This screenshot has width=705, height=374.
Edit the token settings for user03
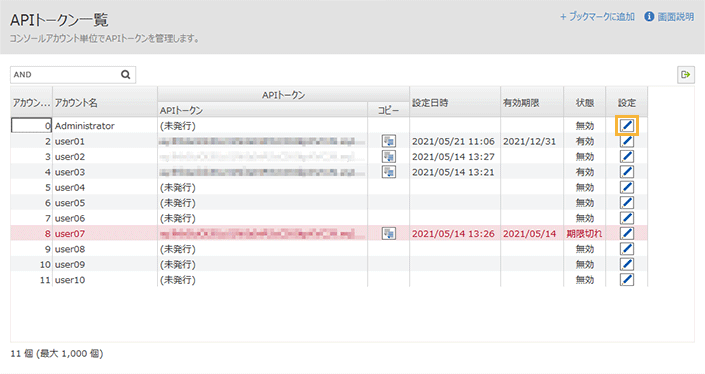point(627,172)
